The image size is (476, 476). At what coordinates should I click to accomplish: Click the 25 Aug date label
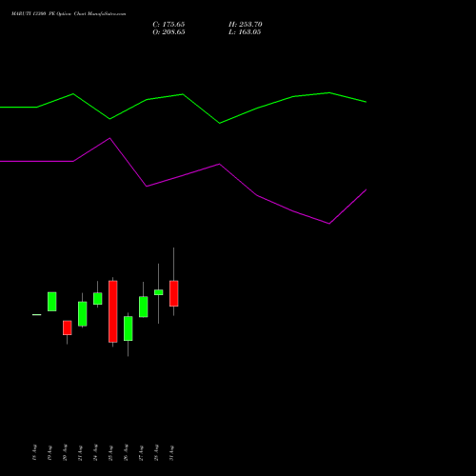[110, 452]
